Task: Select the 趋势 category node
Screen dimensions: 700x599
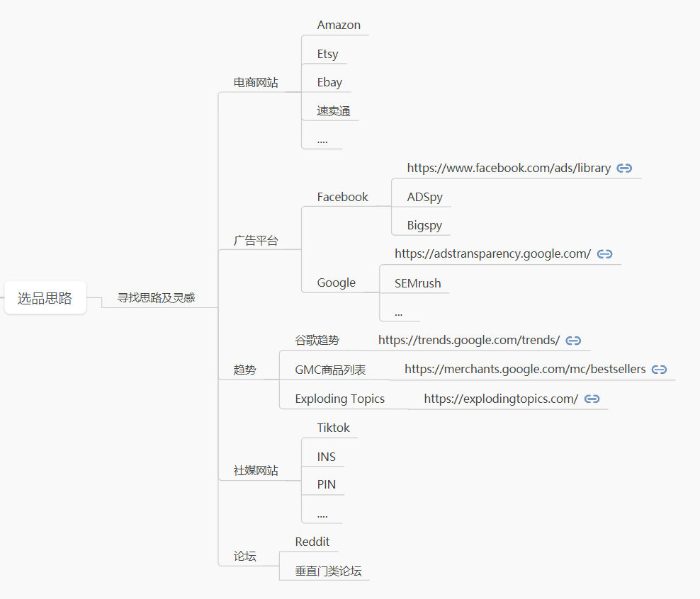Action: 245,370
